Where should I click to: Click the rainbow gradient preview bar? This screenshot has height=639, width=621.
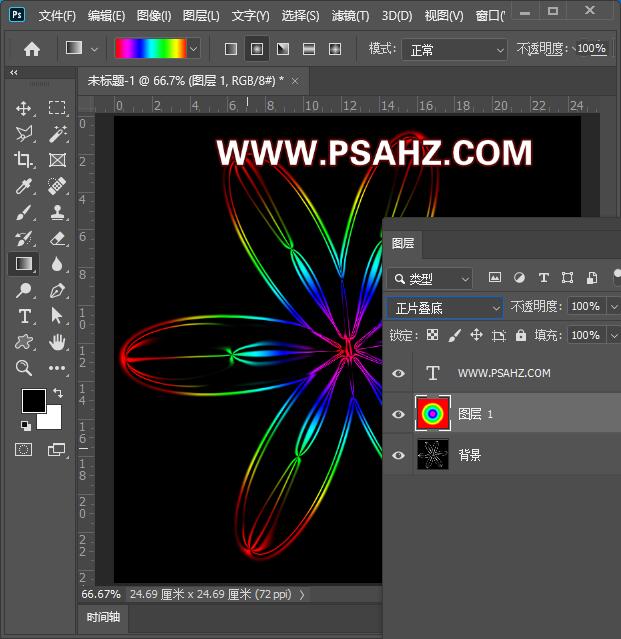[x=151, y=49]
